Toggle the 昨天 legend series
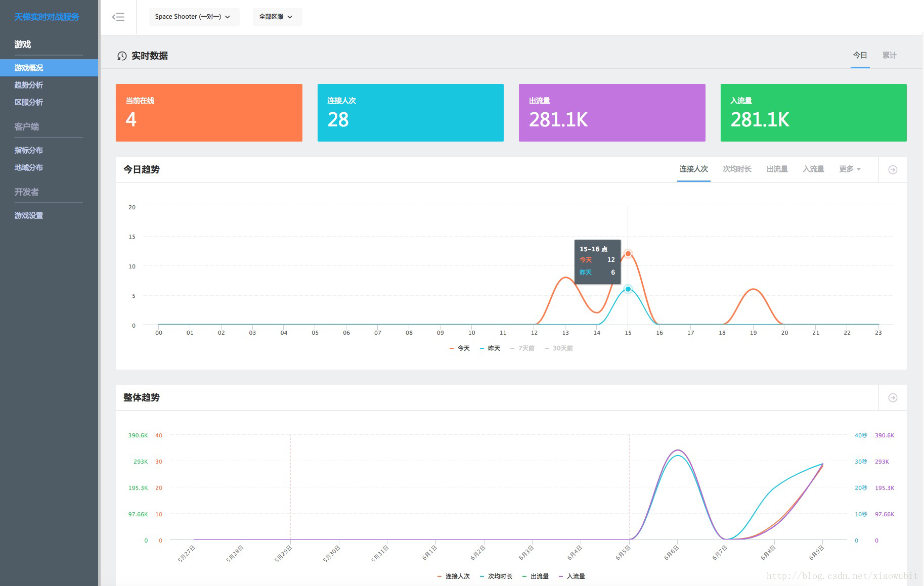The image size is (924, 586). [x=490, y=348]
